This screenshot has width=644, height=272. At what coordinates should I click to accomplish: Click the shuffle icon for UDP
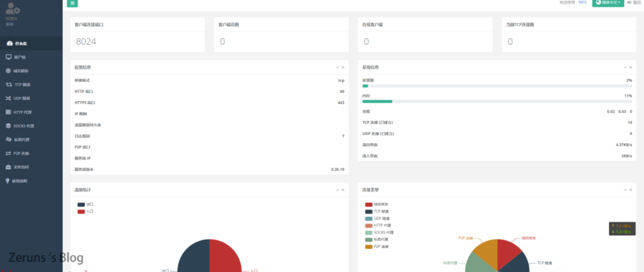pyautogui.click(x=8, y=98)
